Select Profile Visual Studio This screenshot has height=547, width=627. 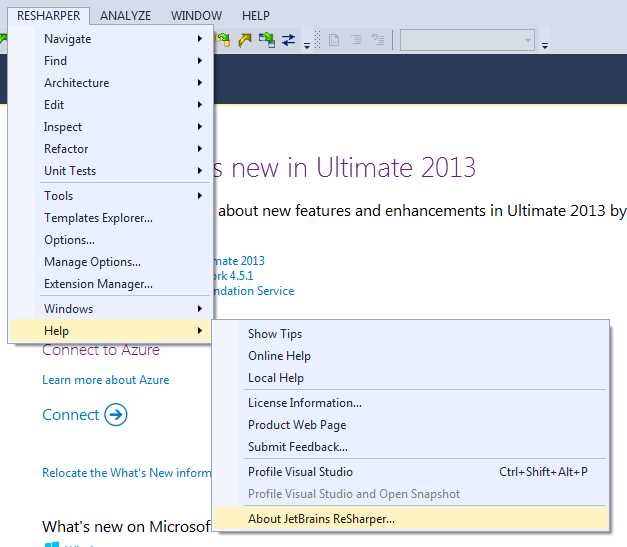tap(411, 472)
